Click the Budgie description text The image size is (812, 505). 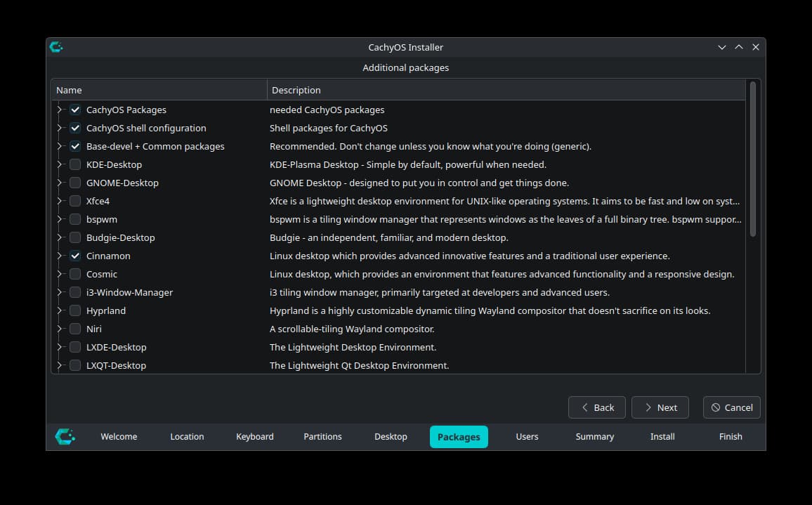[x=389, y=237]
